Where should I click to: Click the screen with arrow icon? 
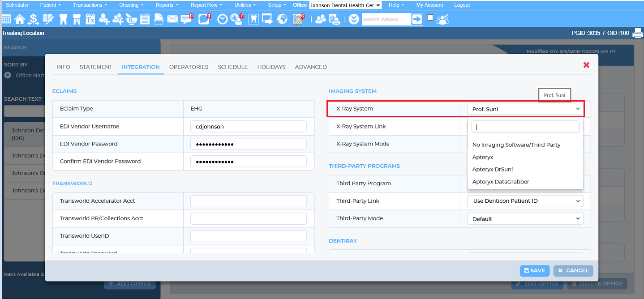pyautogui.click(x=267, y=19)
